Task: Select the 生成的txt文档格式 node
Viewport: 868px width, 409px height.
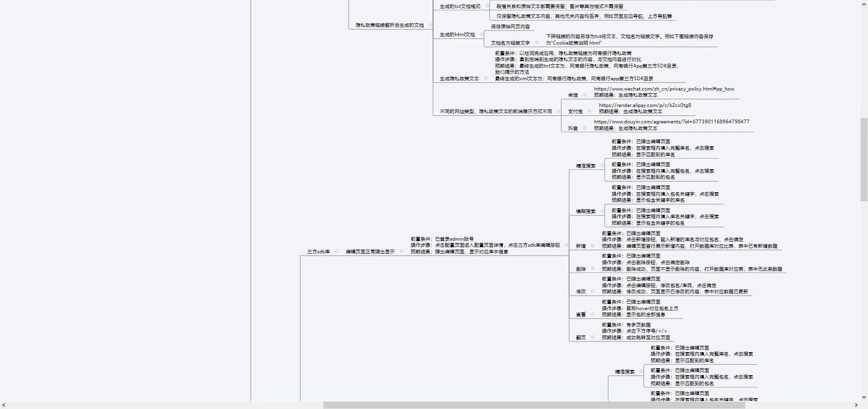Action: click(460, 7)
